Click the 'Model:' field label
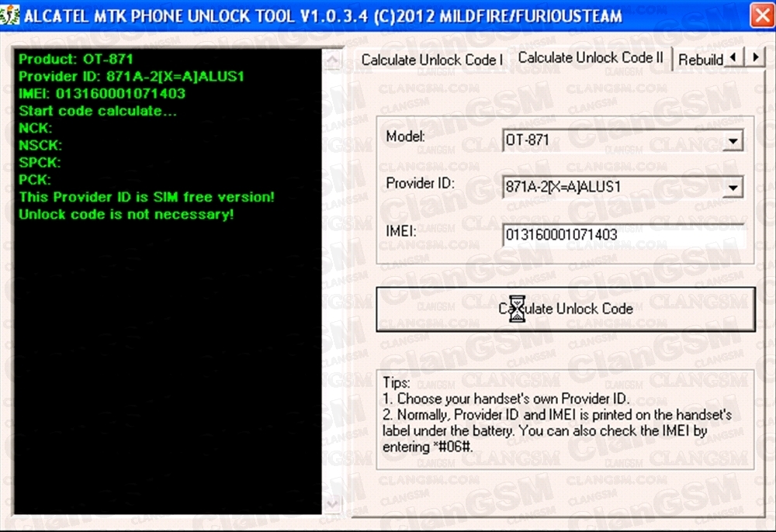776x532 pixels. pos(405,136)
